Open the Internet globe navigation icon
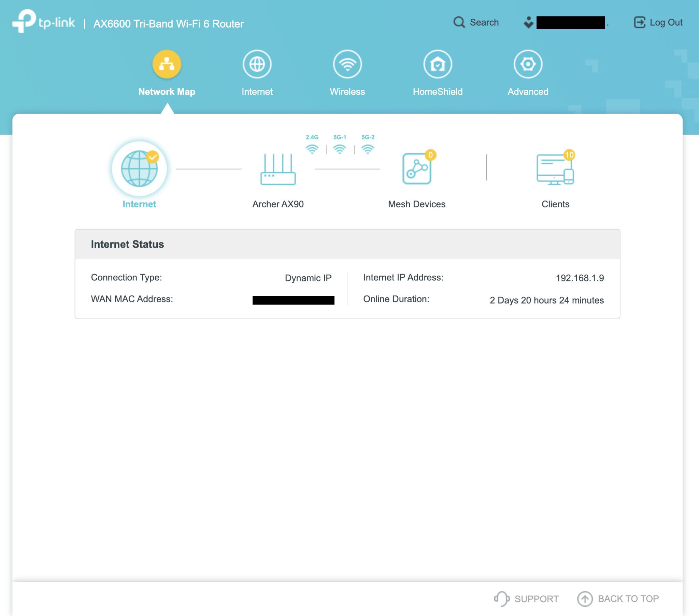Viewport: 699px width, 616px height. click(257, 64)
